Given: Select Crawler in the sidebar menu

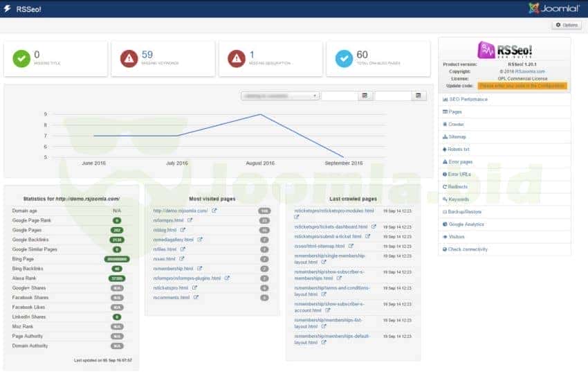Looking at the screenshot, I should click(x=456, y=125).
